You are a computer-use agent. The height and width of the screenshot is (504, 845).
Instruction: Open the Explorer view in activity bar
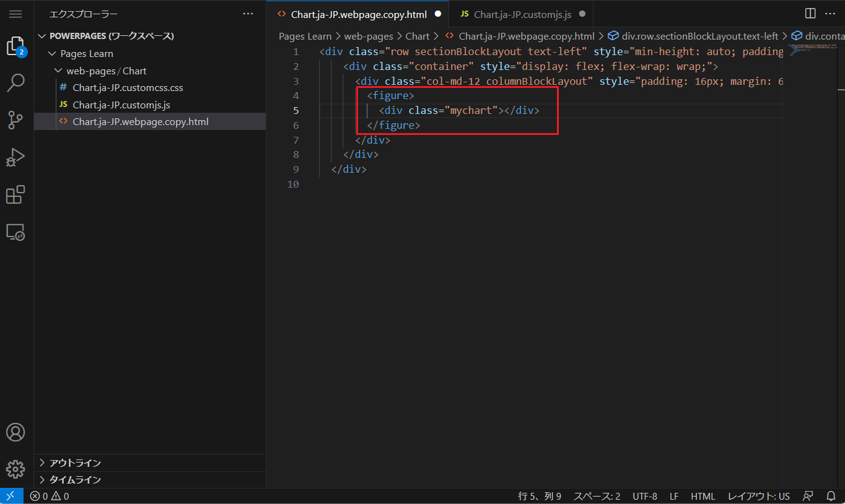[x=15, y=46]
